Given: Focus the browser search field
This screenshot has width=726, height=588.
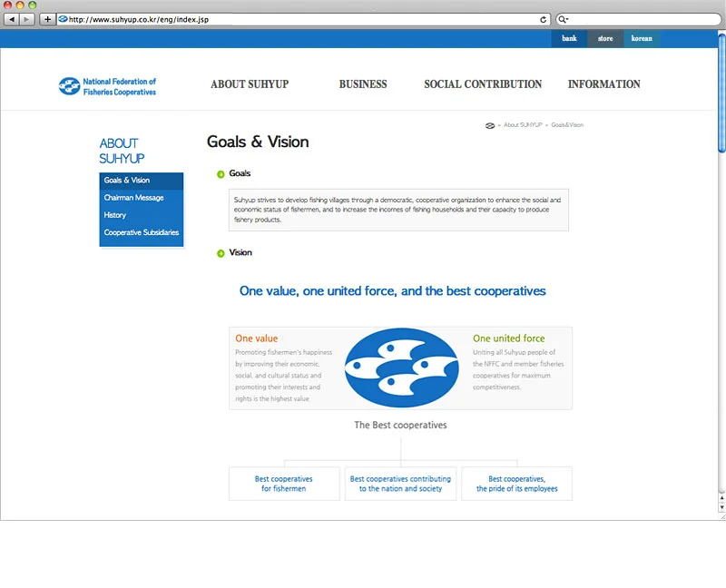Looking at the screenshot, I should (x=639, y=19).
